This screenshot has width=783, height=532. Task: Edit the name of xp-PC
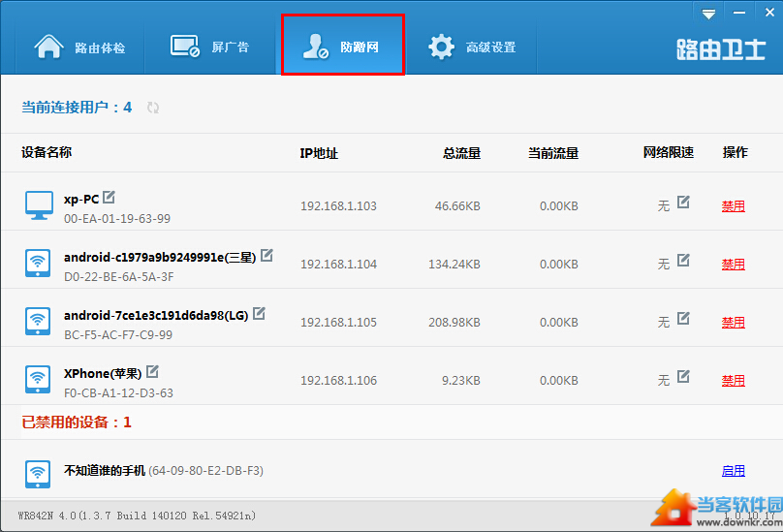[109, 198]
